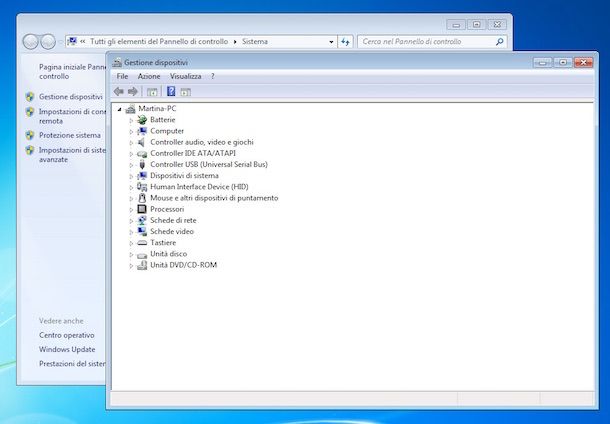Click the Forward arrow in Device Manager toolbar

click(x=133, y=92)
